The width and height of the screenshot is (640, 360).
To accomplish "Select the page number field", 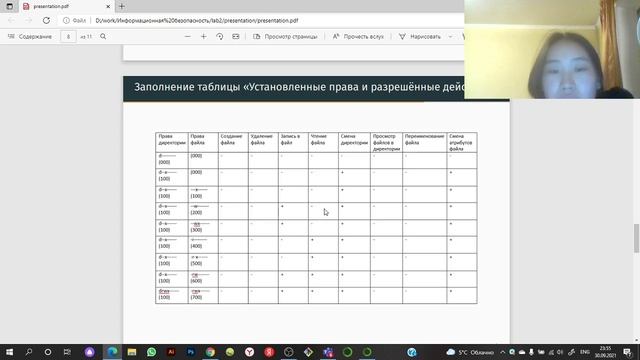I will pyautogui.click(x=68, y=37).
